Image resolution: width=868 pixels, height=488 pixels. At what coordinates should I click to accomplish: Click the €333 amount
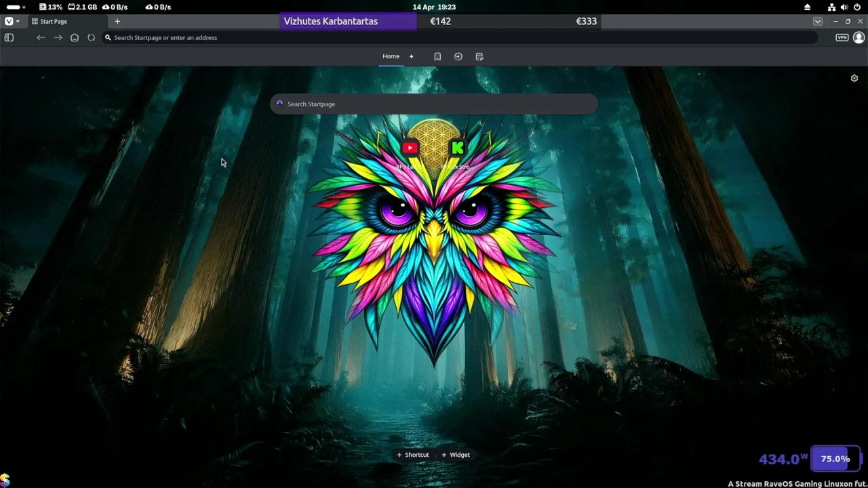pos(586,21)
